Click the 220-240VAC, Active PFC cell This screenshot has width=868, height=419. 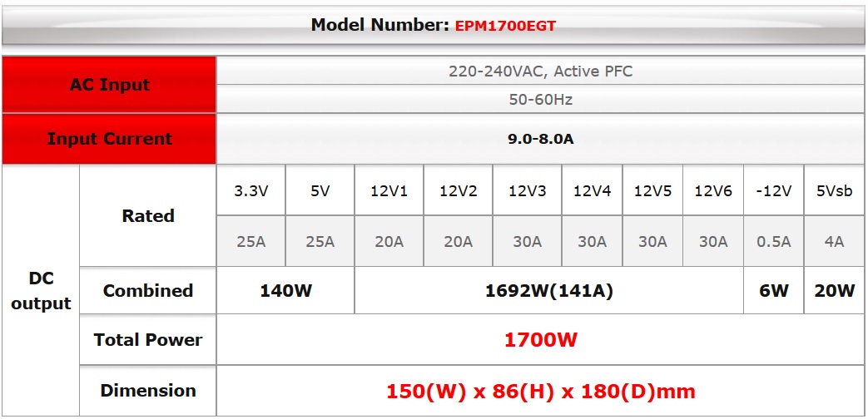coord(540,71)
